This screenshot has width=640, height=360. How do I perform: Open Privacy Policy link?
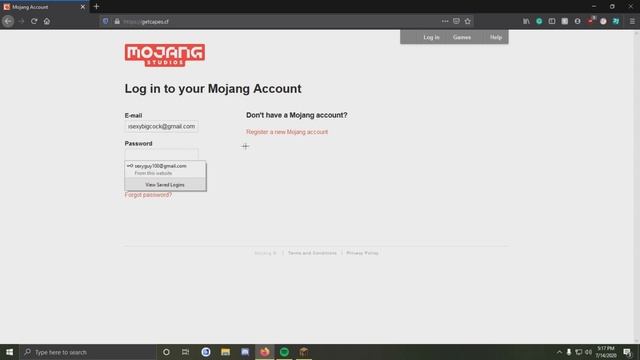tap(362, 253)
